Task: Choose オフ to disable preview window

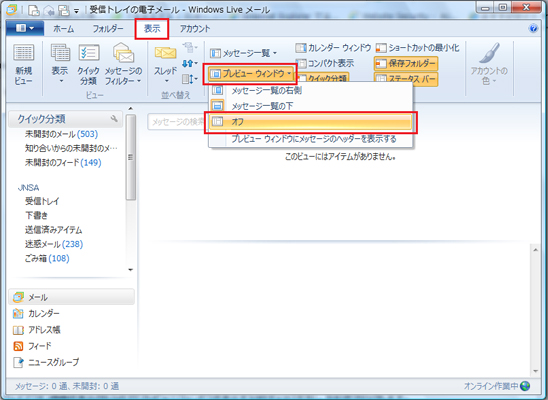Action: point(310,122)
